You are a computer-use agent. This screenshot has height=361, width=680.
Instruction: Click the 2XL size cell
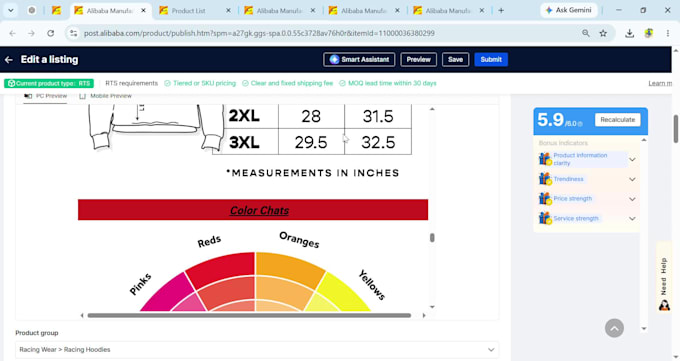245,116
